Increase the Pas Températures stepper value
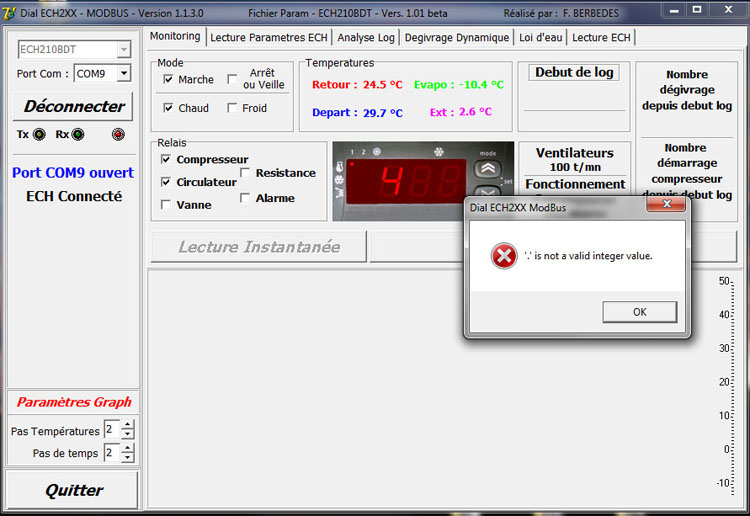Screen dimensions: 750x516 (128, 426)
